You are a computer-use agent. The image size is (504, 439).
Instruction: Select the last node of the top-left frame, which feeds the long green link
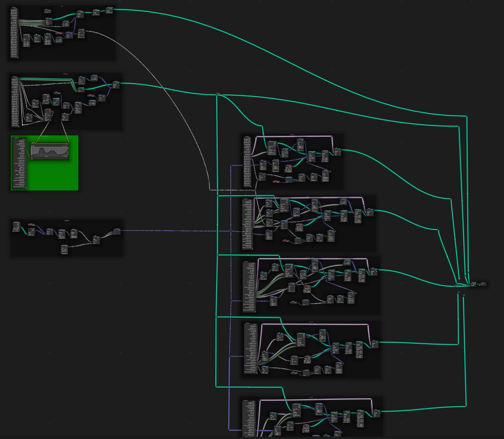point(109,10)
